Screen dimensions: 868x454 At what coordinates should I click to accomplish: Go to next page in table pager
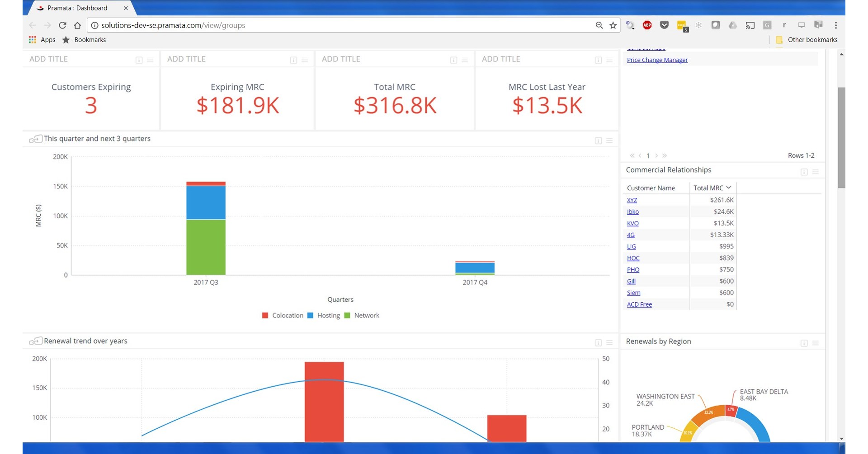click(x=656, y=156)
